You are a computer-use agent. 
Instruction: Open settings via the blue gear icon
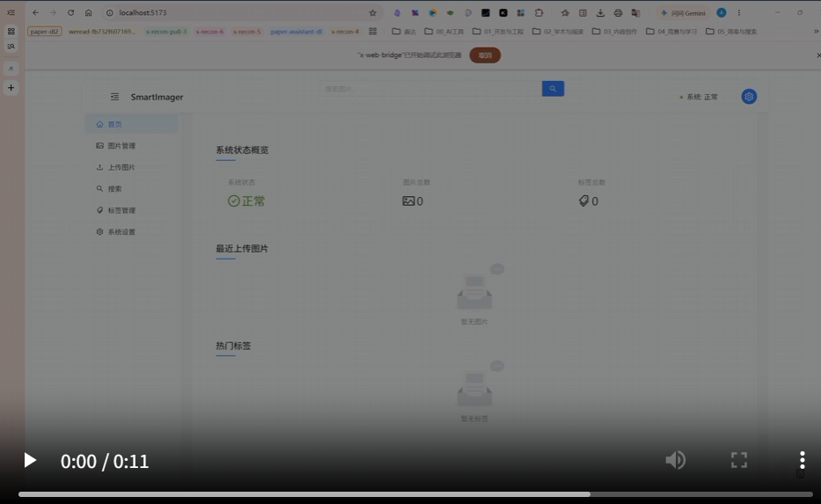(749, 96)
